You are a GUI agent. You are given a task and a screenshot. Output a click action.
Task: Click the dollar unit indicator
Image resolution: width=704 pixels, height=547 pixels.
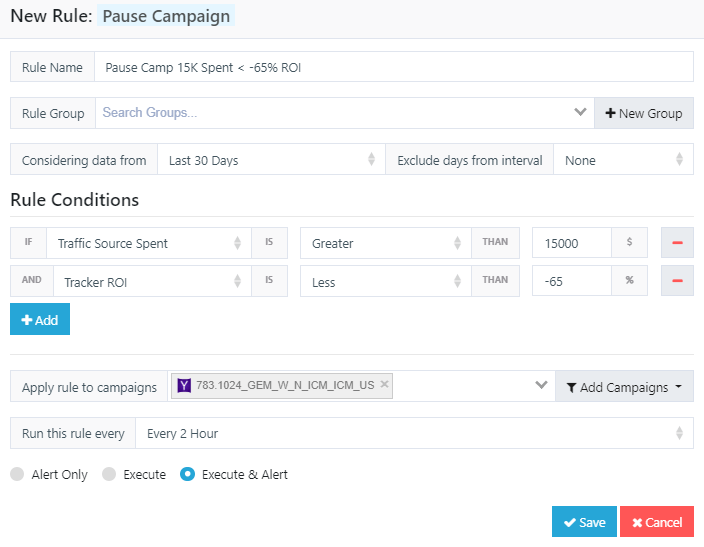(629, 243)
